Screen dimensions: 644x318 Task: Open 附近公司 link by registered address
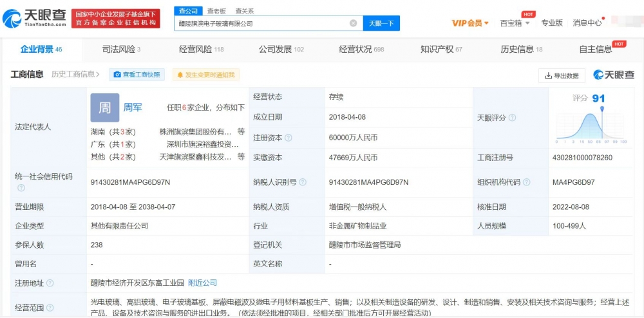click(202, 283)
